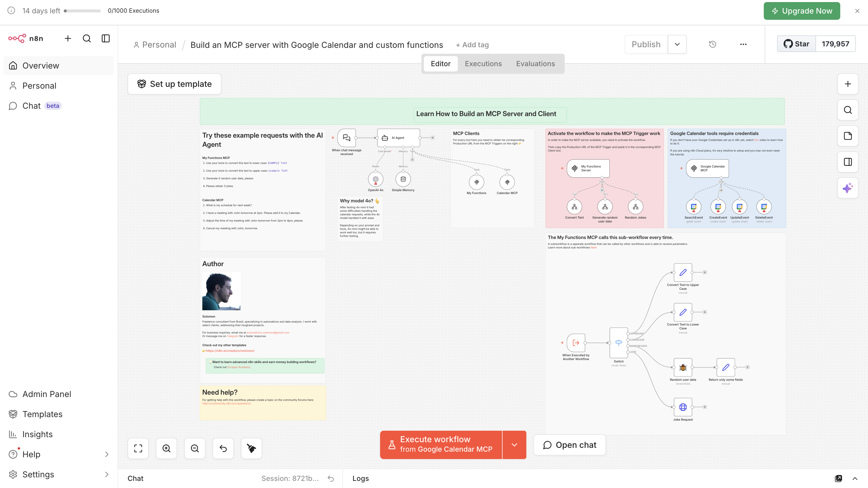Dismiss the trial banner close icon
The image size is (868, 488).
pyautogui.click(x=857, y=11)
